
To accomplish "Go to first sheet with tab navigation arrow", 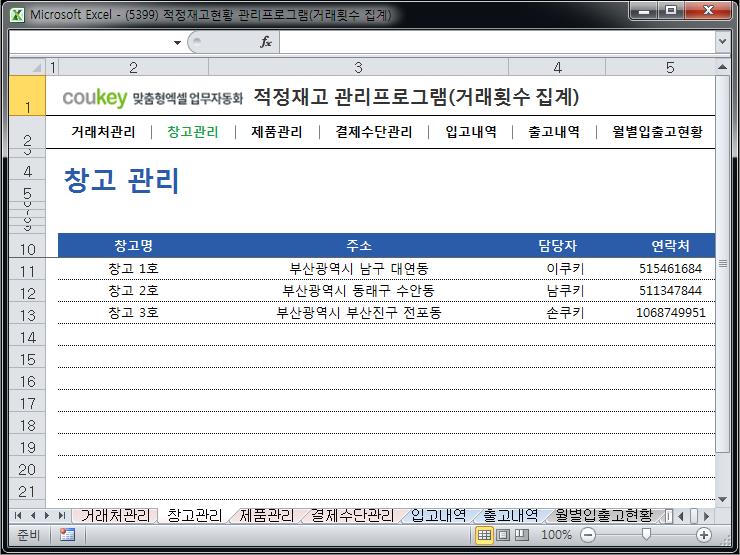I will pos(18,515).
